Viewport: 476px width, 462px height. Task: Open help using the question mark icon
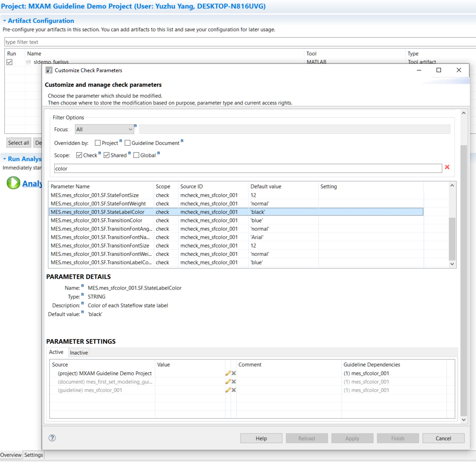[52, 438]
